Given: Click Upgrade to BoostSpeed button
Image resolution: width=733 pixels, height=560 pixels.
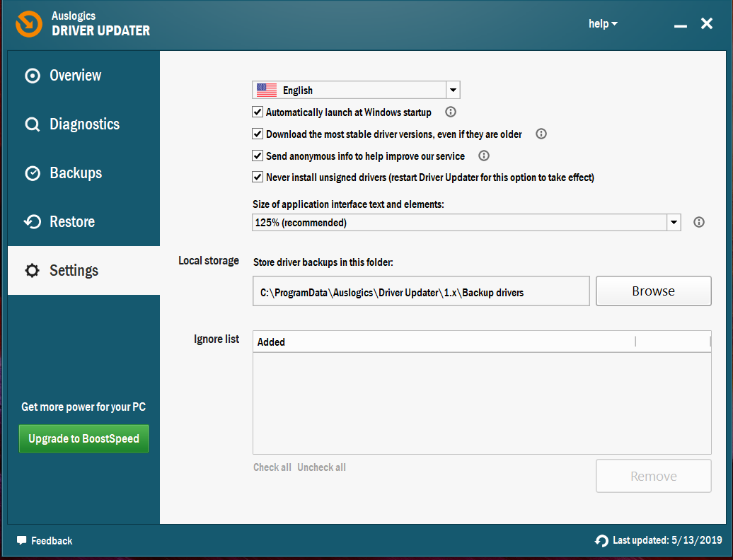Looking at the screenshot, I should (x=83, y=438).
